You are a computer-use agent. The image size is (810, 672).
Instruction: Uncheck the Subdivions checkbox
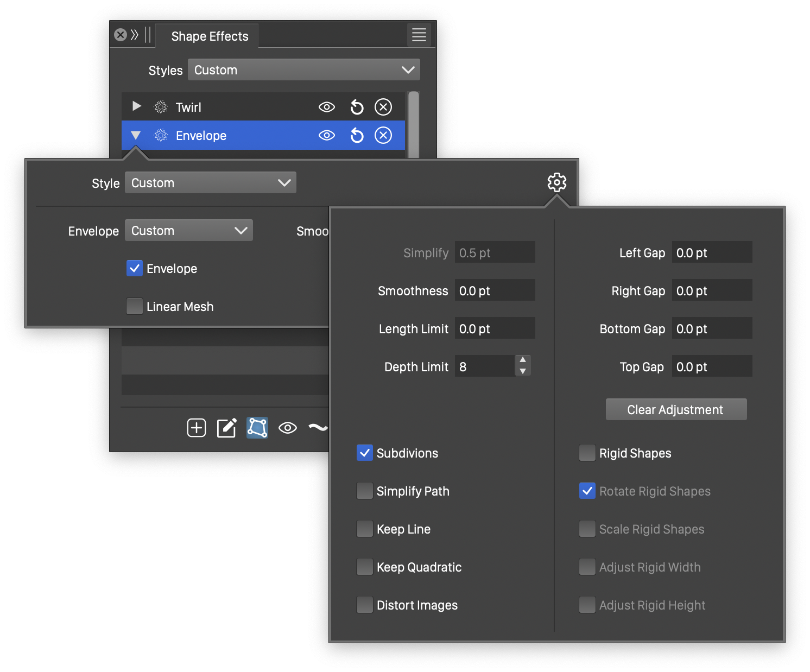(x=365, y=453)
